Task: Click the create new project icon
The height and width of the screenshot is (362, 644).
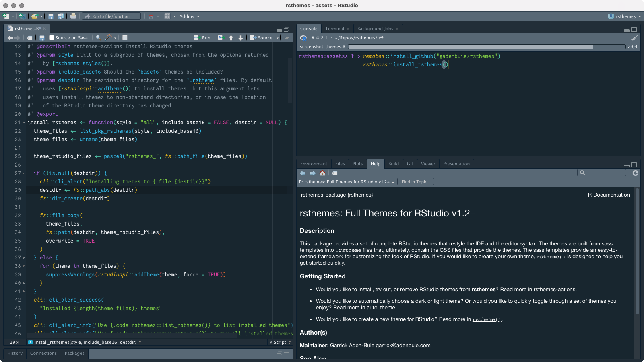Action: pos(23,16)
